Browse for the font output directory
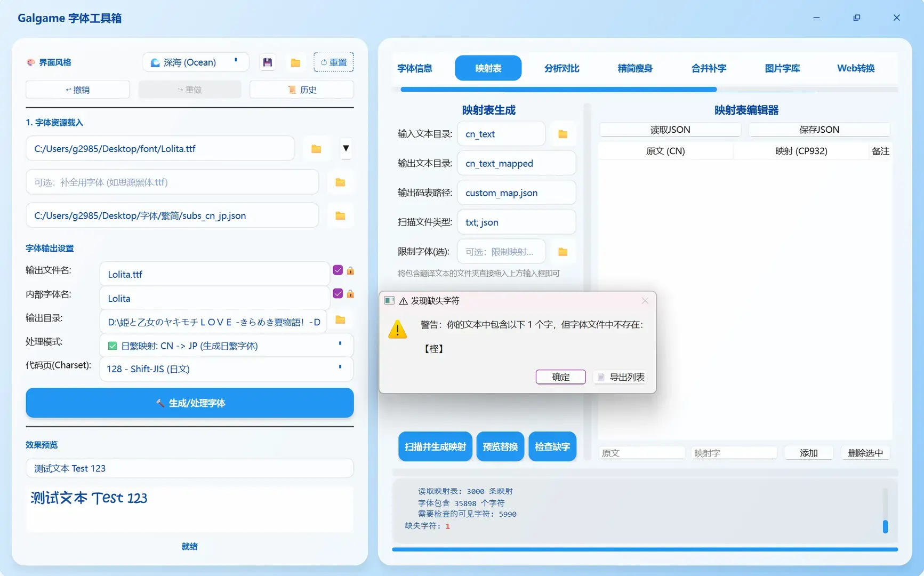Screen dimensions: 924x576 (340, 320)
